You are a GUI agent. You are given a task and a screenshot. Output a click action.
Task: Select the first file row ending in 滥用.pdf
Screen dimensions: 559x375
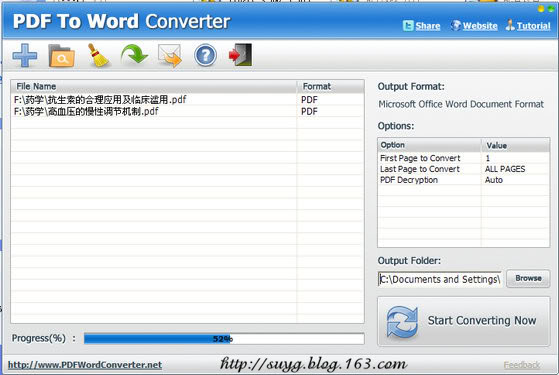(x=187, y=100)
